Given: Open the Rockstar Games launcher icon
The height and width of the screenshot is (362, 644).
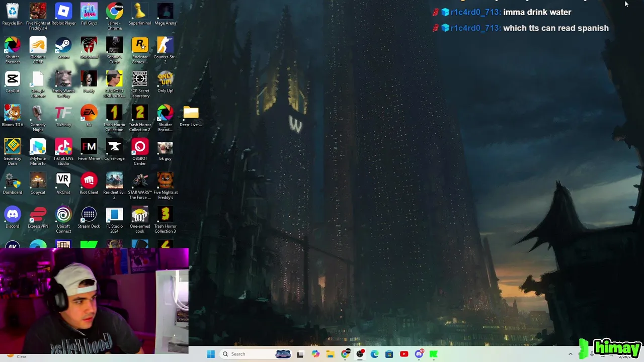Looking at the screenshot, I should [x=140, y=50].
